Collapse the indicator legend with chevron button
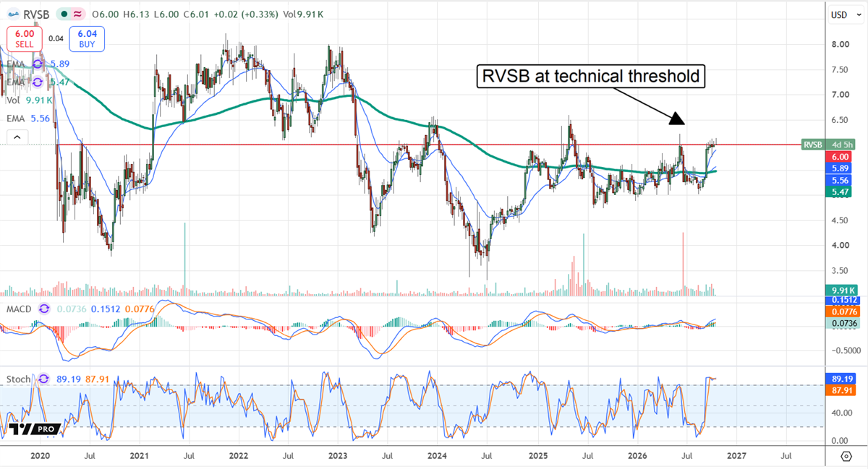868x469 pixels. click(17, 136)
